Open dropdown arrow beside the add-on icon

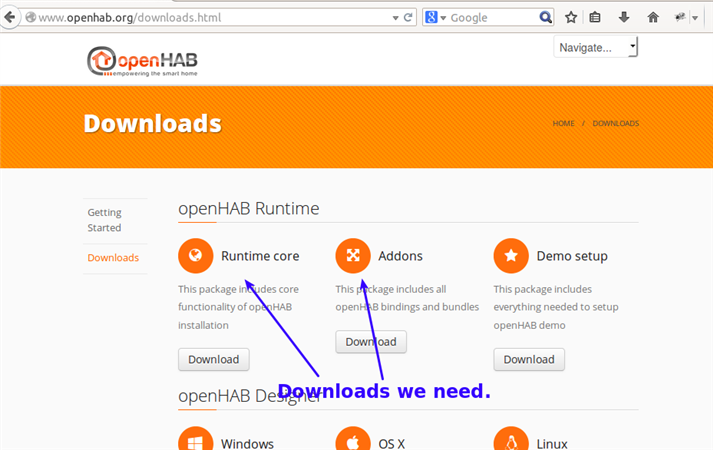coord(695,18)
